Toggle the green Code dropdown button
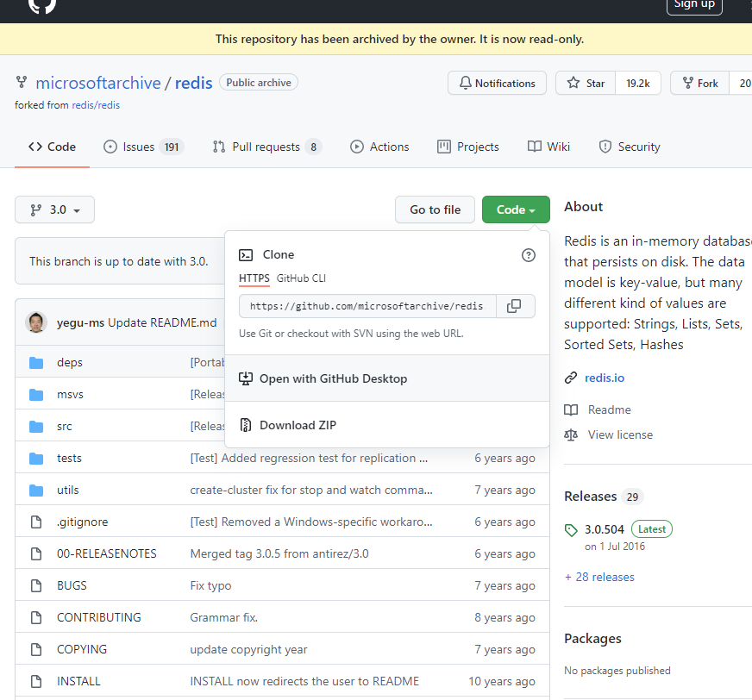 pyautogui.click(x=516, y=209)
